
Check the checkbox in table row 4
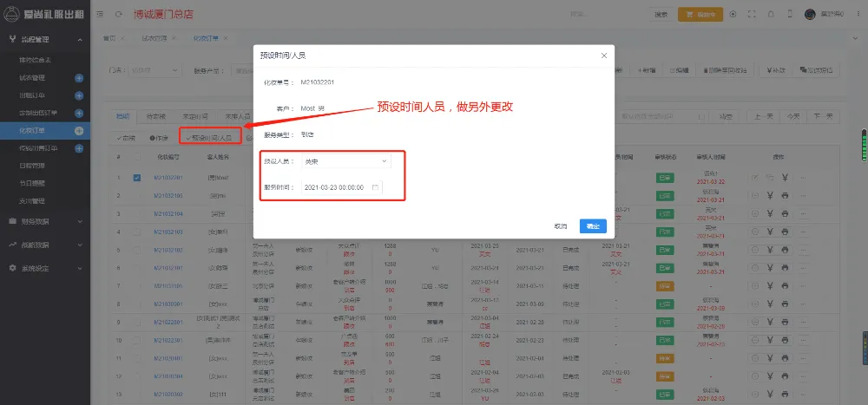pos(137,232)
